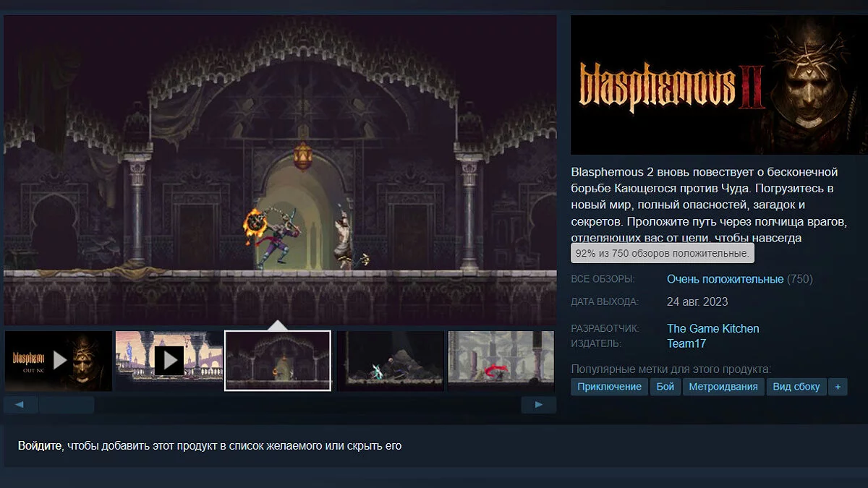Click the 'Войдите' sign-in link

pos(40,446)
